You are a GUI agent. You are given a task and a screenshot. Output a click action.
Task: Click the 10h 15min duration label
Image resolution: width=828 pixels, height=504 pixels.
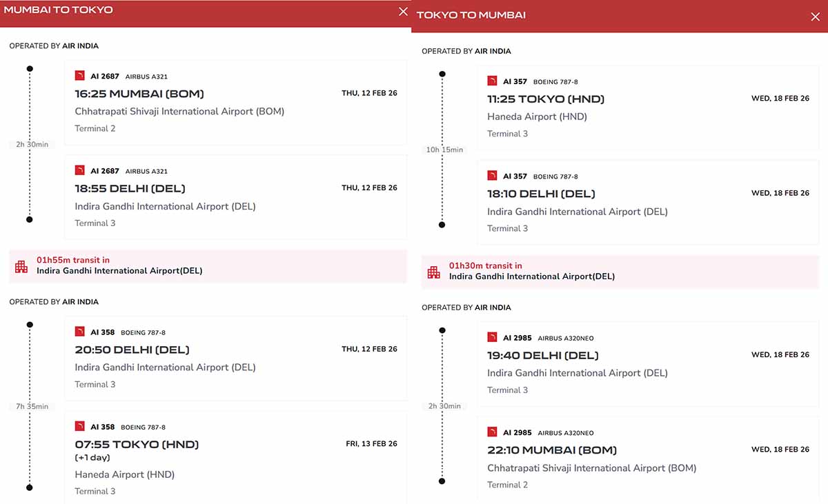(x=445, y=150)
